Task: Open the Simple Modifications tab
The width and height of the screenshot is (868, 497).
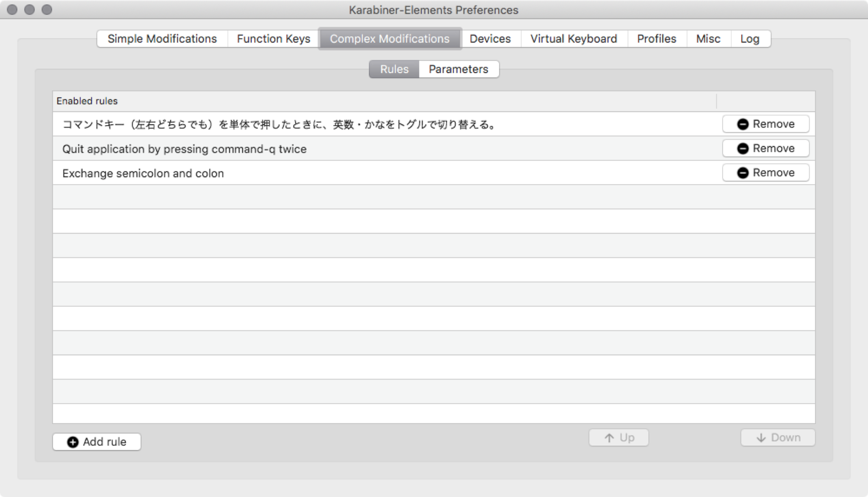Action: tap(162, 39)
